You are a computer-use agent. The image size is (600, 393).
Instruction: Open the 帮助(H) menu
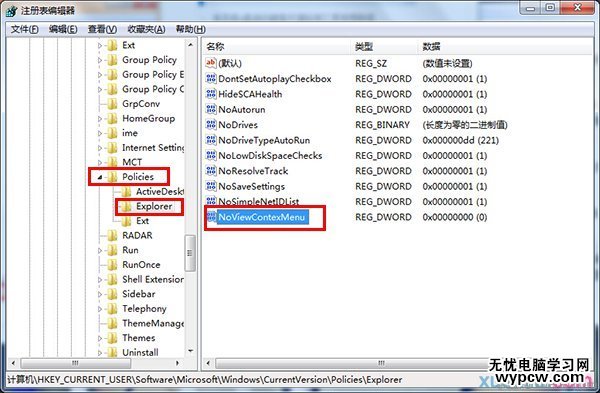tap(190, 29)
